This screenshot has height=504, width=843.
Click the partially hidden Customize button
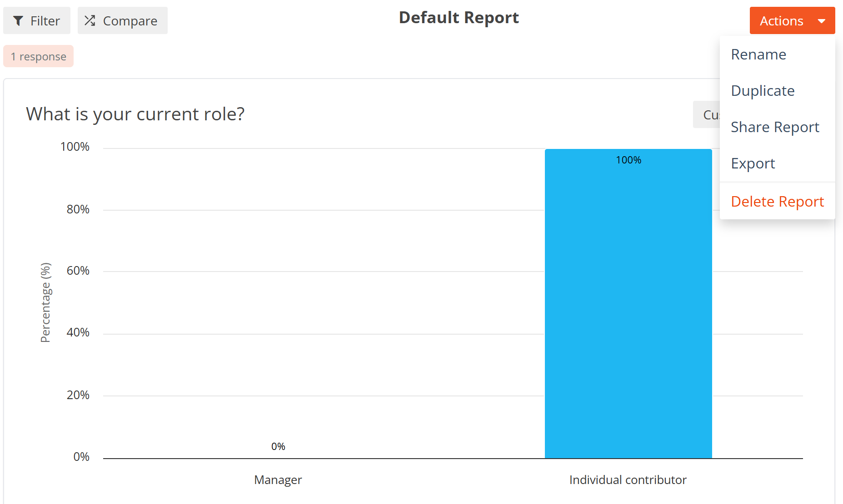pos(707,114)
